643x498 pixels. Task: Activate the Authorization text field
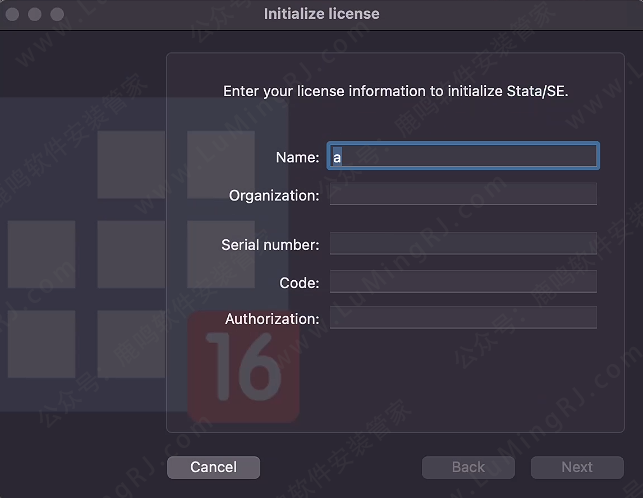click(463, 318)
